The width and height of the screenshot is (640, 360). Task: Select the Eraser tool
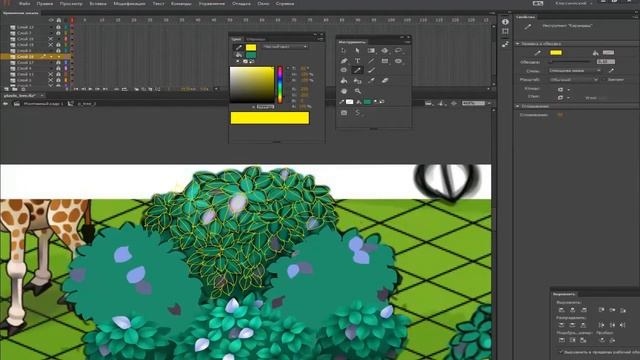(x=384, y=81)
